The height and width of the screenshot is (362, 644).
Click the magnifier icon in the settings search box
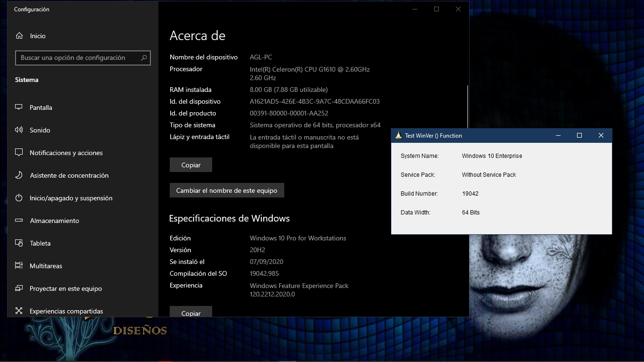pyautogui.click(x=144, y=58)
